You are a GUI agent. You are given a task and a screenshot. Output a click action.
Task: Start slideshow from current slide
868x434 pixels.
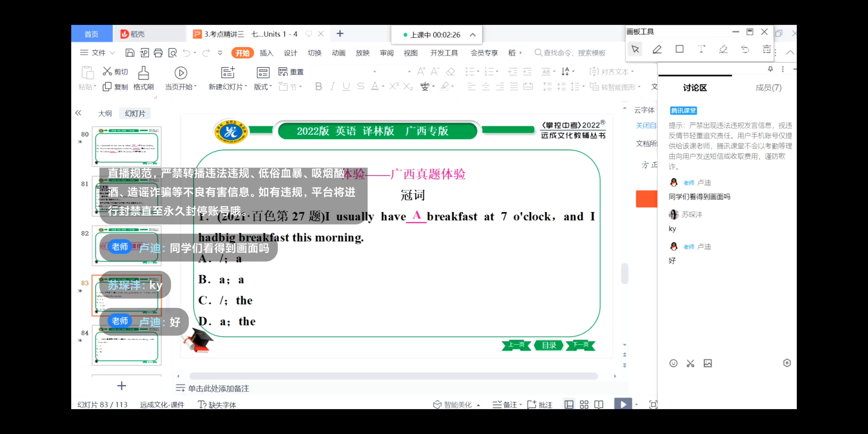(x=180, y=73)
